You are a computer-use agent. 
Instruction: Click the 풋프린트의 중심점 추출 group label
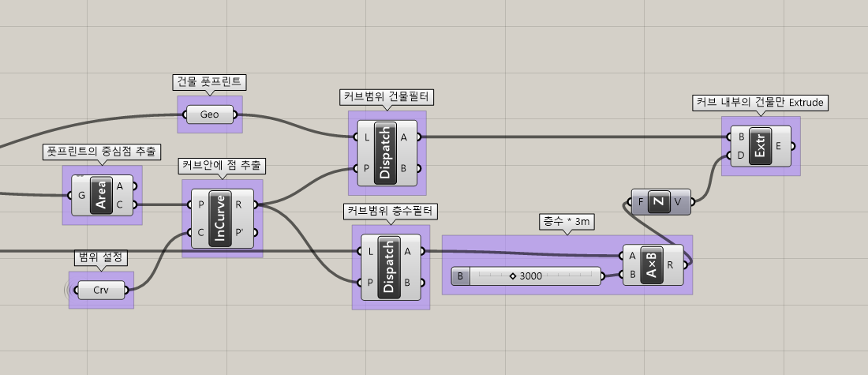(x=103, y=151)
